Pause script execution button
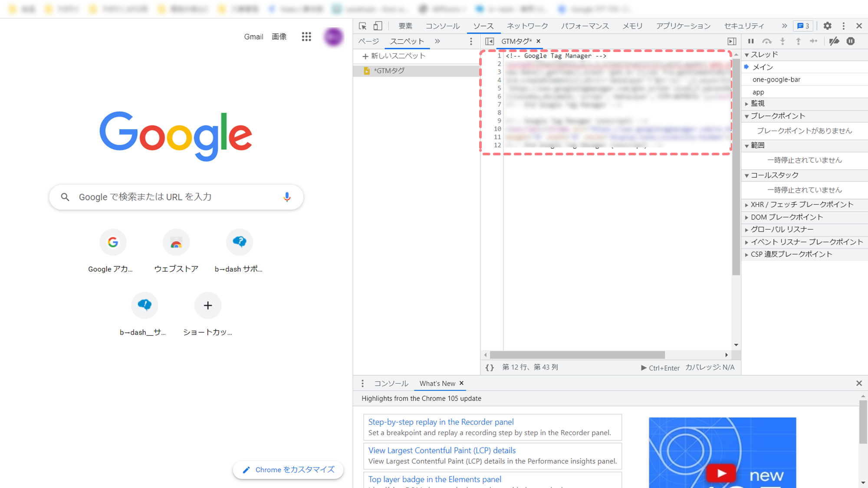The height and width of the screenshot is (488, 868). pos(751,41)
